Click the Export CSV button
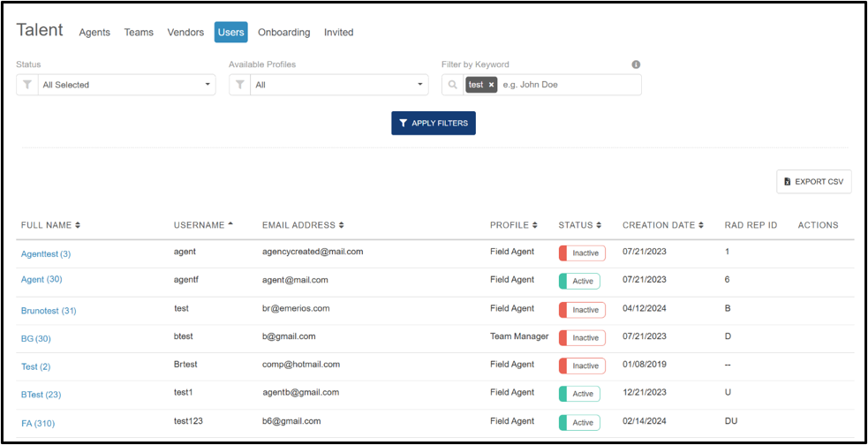The height and width of the screenshot is (445, 868). click(814, 182)
